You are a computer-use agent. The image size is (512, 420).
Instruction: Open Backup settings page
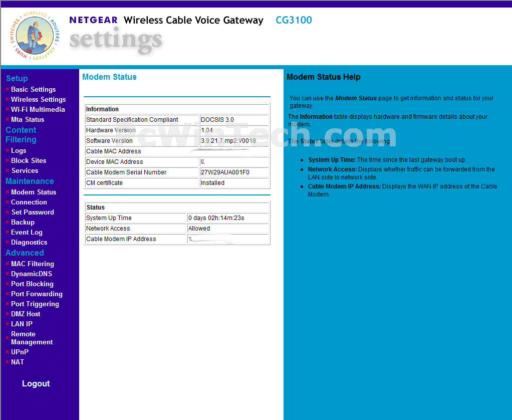point(23,223)
